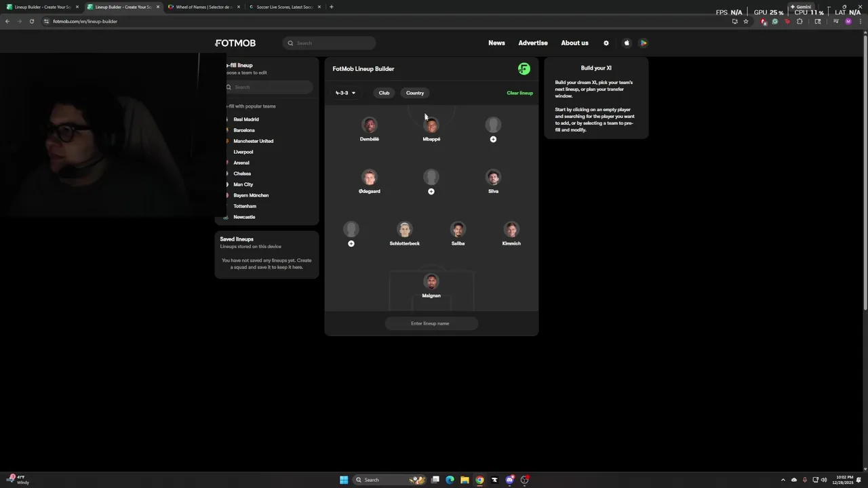Image resolution: width=868 pixels, height=488 pixels.
Task: Clear the lineup
Action: pos(519,93)
